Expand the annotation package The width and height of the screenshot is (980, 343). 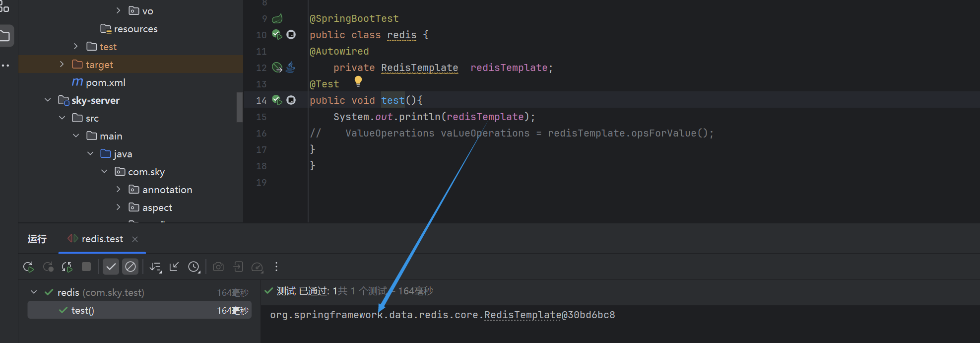[118, 190]
